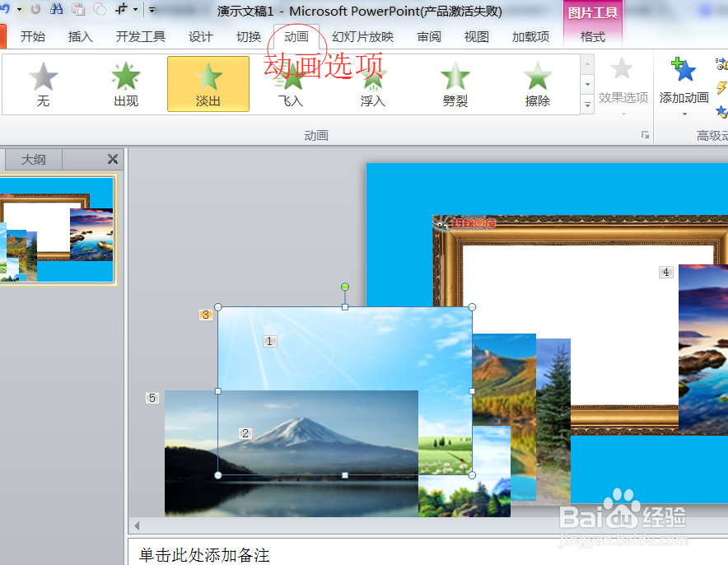Image resolution: width=728 pixels, height=565 pixels.
Task: Toggle the 浮入 (Float In) animation on
Action: (x=372, y=82)
